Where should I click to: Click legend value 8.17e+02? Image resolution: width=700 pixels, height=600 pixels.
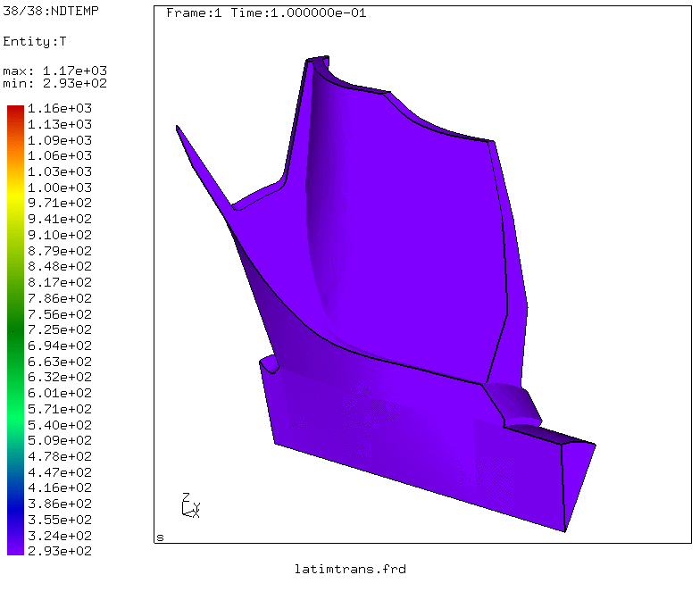[60, 282]
